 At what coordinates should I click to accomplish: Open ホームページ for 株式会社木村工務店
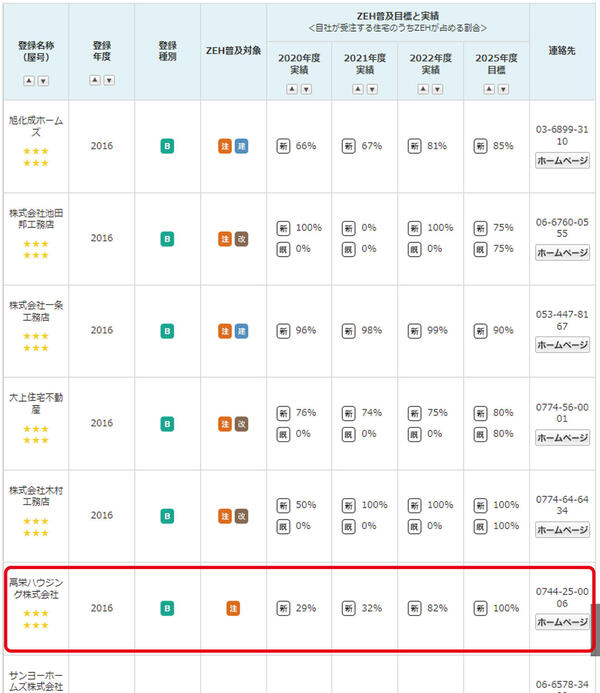click(562, 529)
